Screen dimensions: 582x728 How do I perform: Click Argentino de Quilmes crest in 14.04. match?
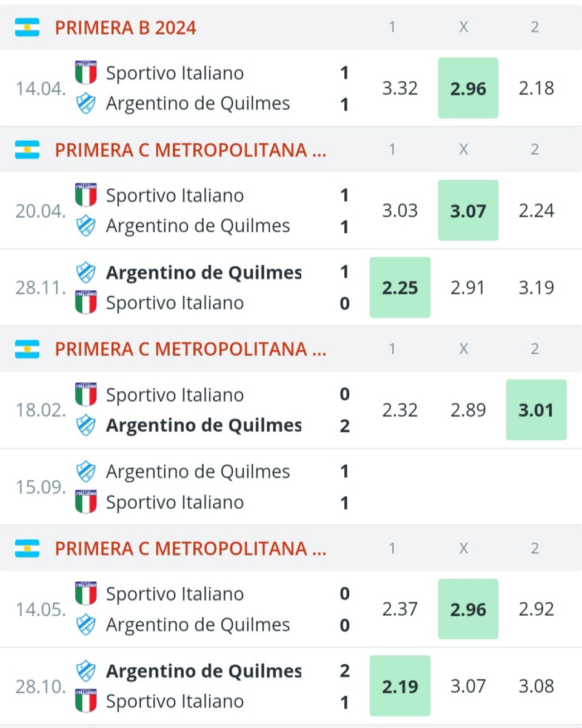[x=86, y=104]
